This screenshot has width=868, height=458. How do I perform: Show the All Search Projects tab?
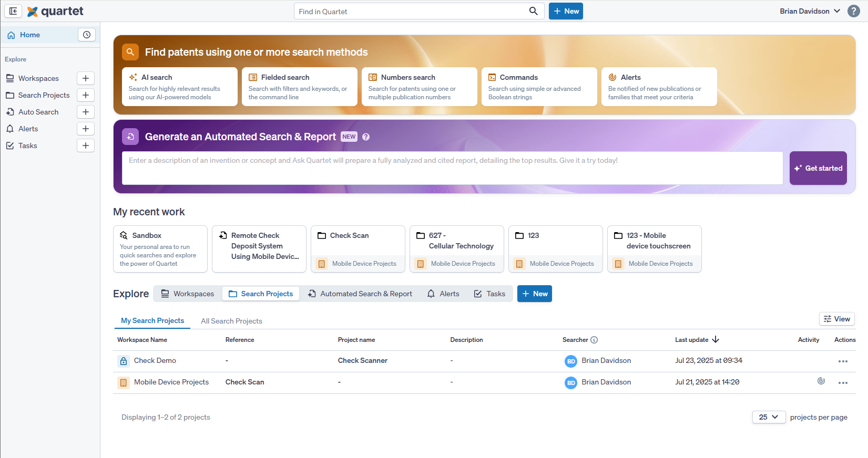click(231, 321)
